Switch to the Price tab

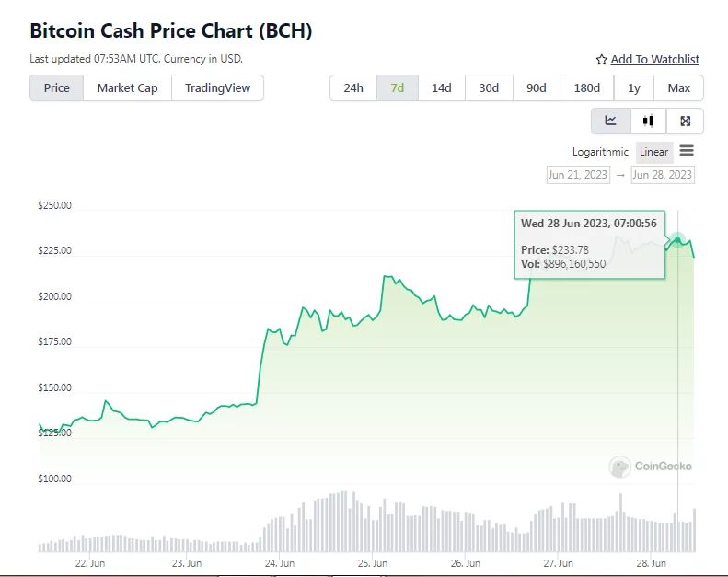coord(57,88)
